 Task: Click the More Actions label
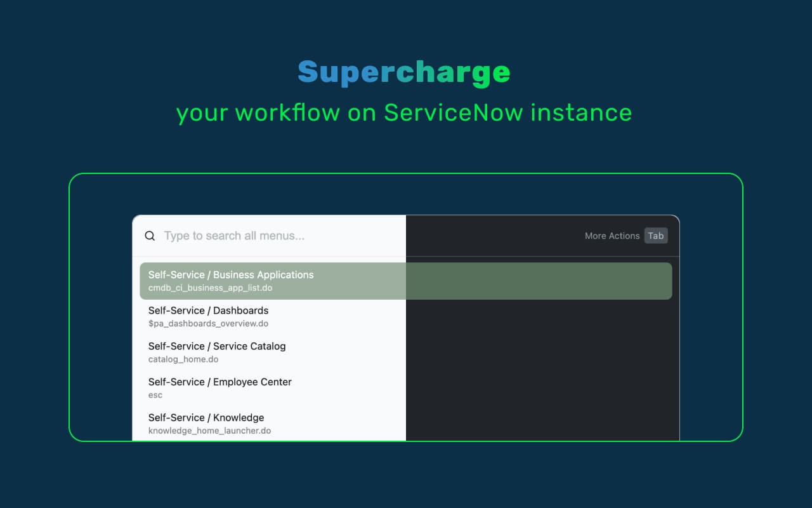[612, 236]
